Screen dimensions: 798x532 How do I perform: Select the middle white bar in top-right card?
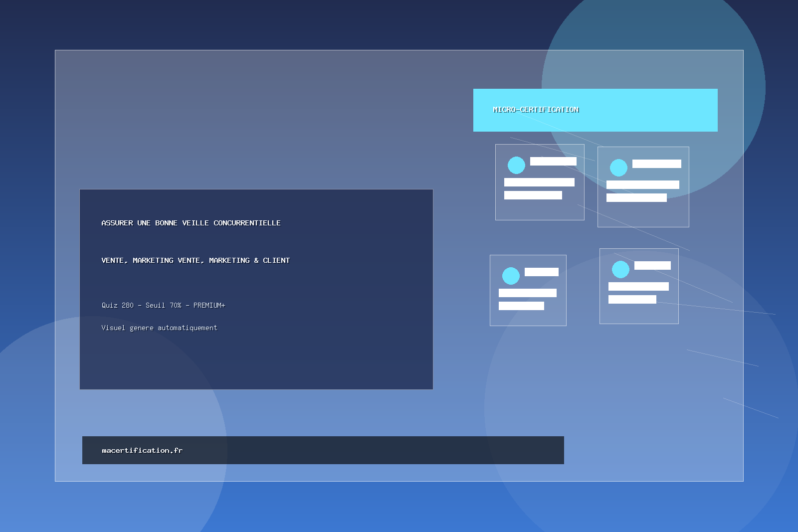pyautogui.click(x=642, y=184)
